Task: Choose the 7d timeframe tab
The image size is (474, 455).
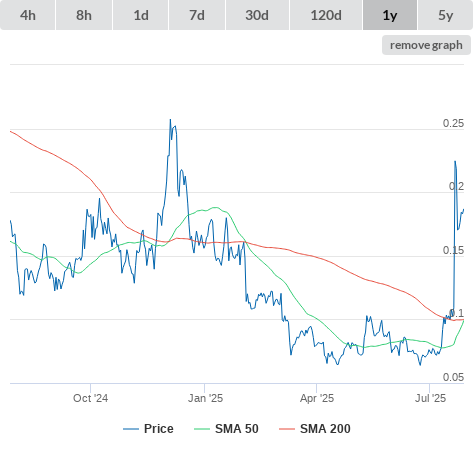Action: coord(197,15)
